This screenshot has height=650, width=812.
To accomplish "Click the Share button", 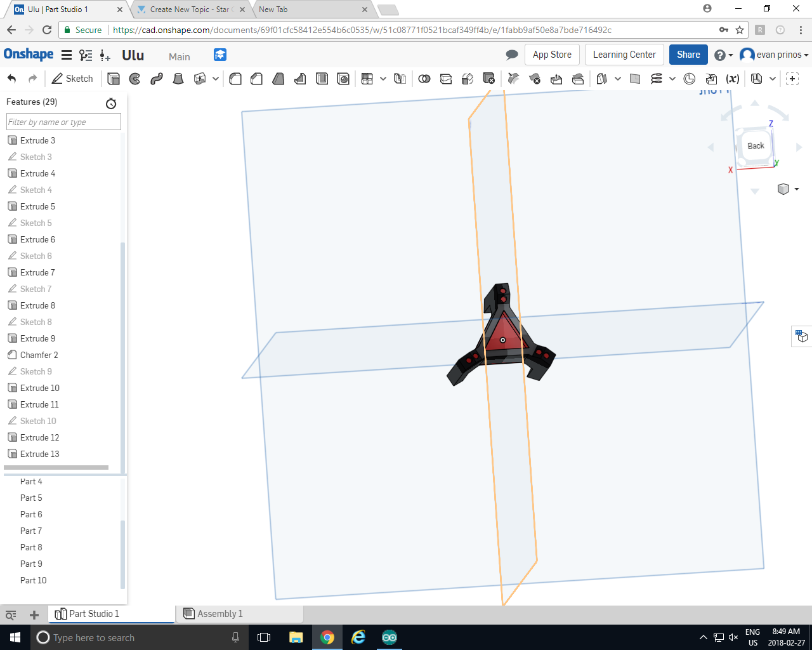I will (688, 55).
